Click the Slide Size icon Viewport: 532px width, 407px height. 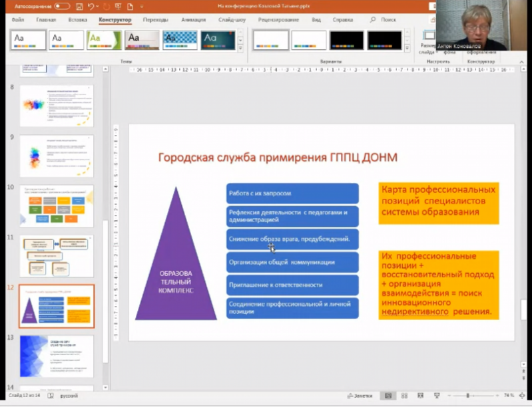[429, 37]
